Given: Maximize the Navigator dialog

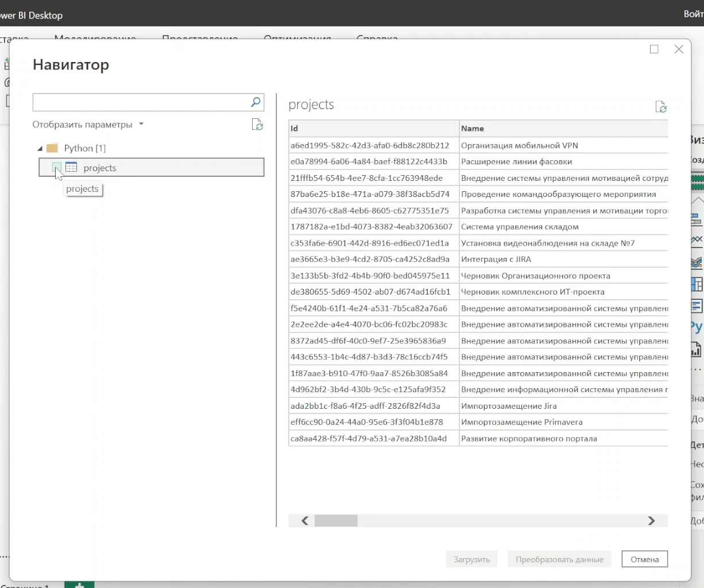Looking at the screenshot, I should (654, 49).
